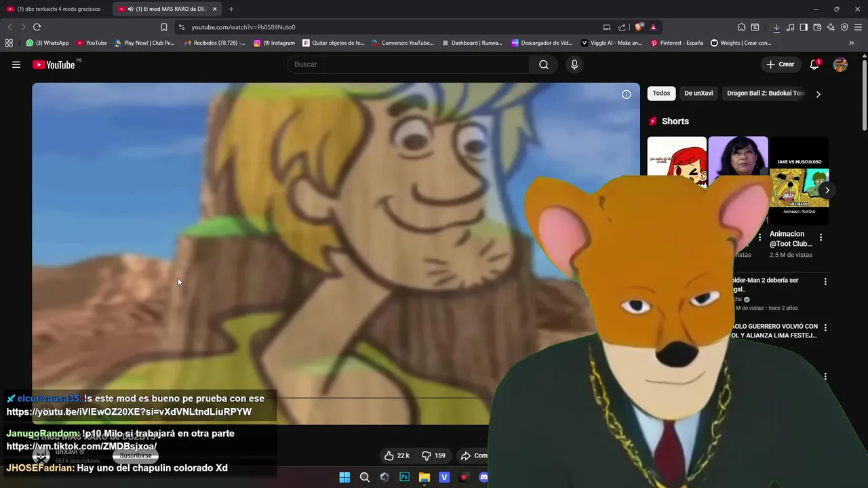Open Leo AI sparkle icon
Screen dimensions: 868x488
tap(831, 27)
